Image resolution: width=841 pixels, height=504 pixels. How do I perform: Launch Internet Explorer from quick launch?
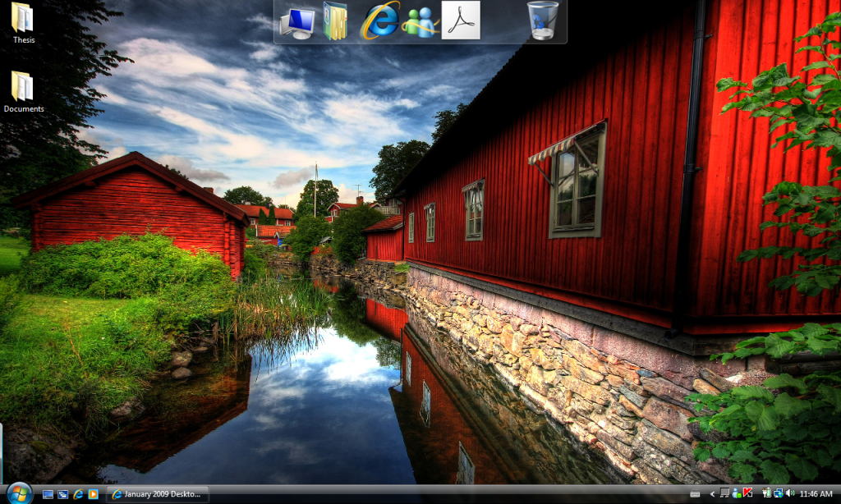pyautogui.click(x=78, y=494)
